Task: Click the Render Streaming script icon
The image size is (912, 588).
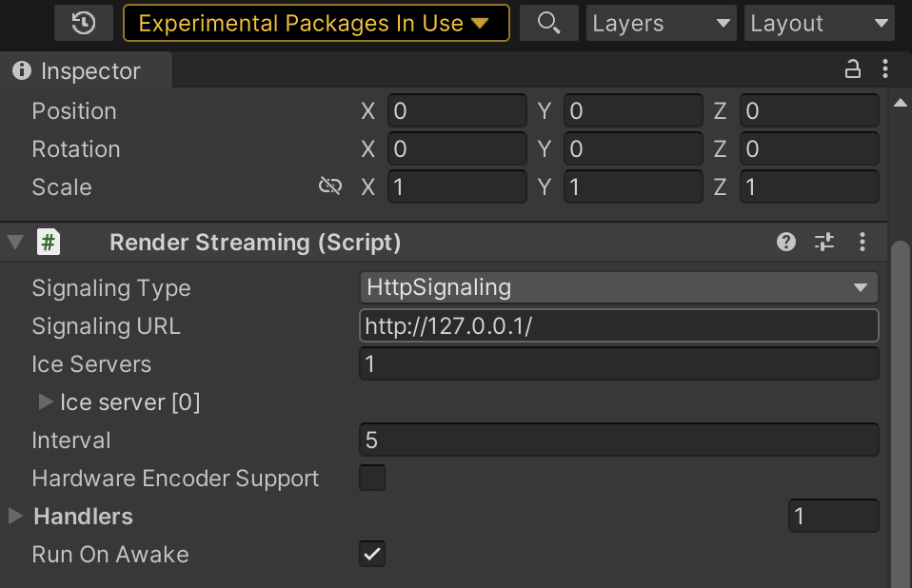Action: (48, 242)
